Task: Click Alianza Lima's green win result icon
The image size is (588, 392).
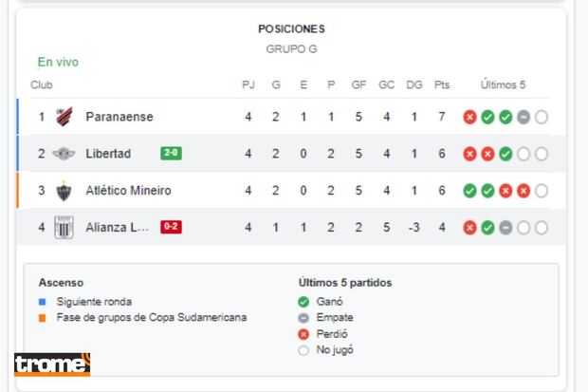Action: coord(487,228)
